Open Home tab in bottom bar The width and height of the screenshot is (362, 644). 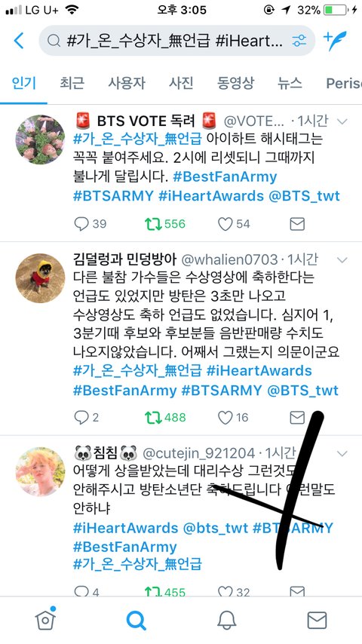click(x=45, y=619)
